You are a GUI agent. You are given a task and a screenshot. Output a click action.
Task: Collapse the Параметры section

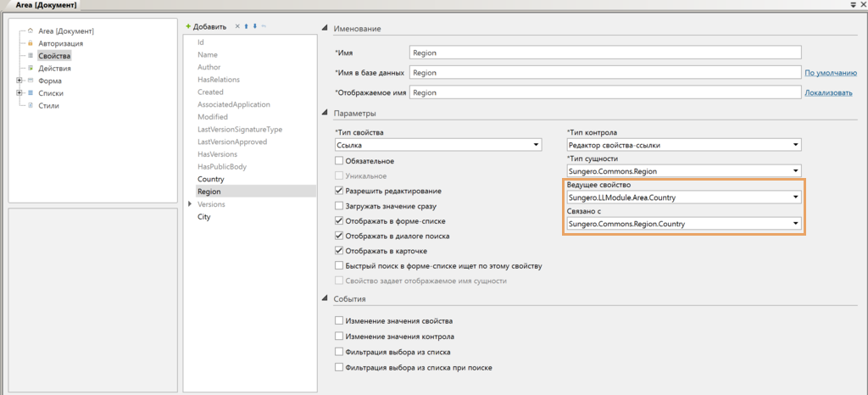[325, 114]
